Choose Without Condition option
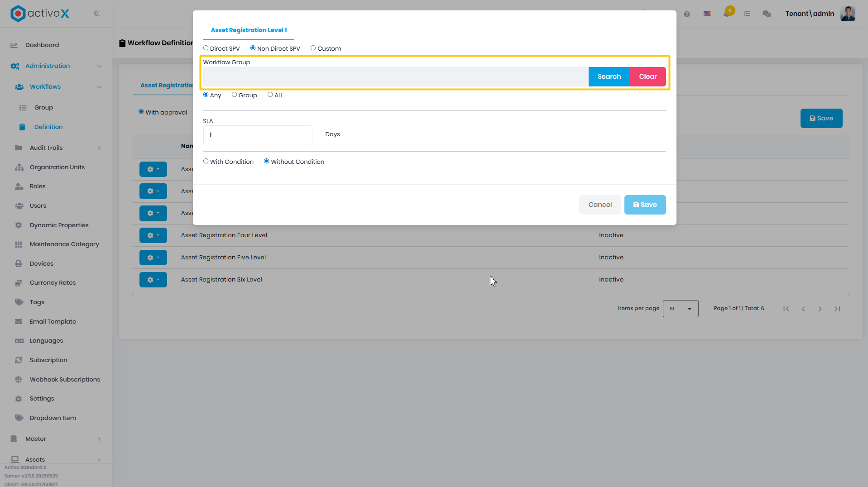The height and width of the screenshot is (487, 868). (267, 161)
